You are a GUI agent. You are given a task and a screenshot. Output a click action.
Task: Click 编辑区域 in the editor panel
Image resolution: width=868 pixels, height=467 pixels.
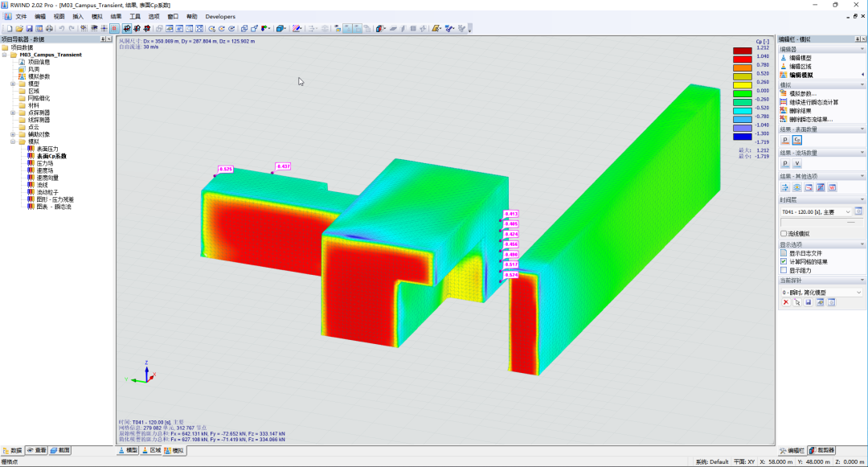(800, 67)
